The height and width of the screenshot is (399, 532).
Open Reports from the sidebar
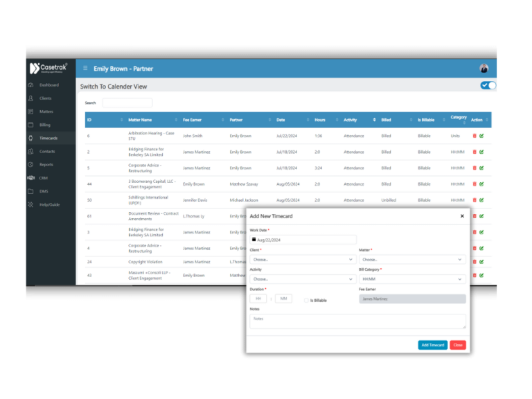46,165
